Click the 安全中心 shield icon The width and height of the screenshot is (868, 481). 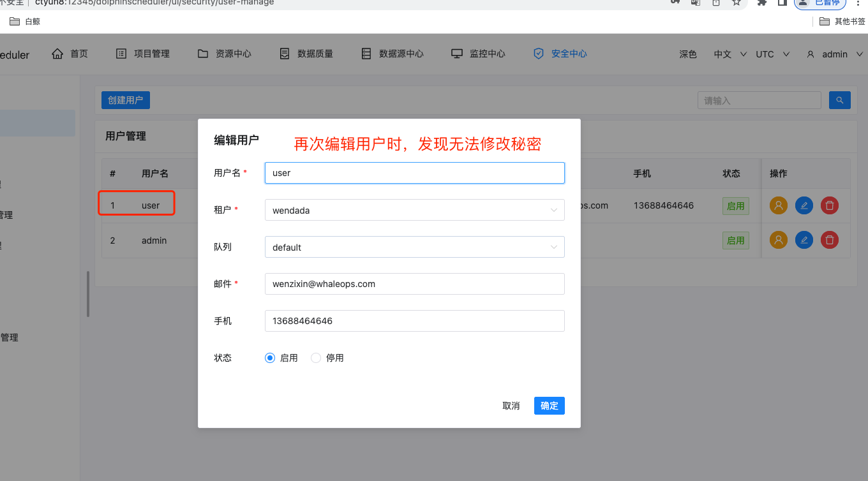pos(539,54)
